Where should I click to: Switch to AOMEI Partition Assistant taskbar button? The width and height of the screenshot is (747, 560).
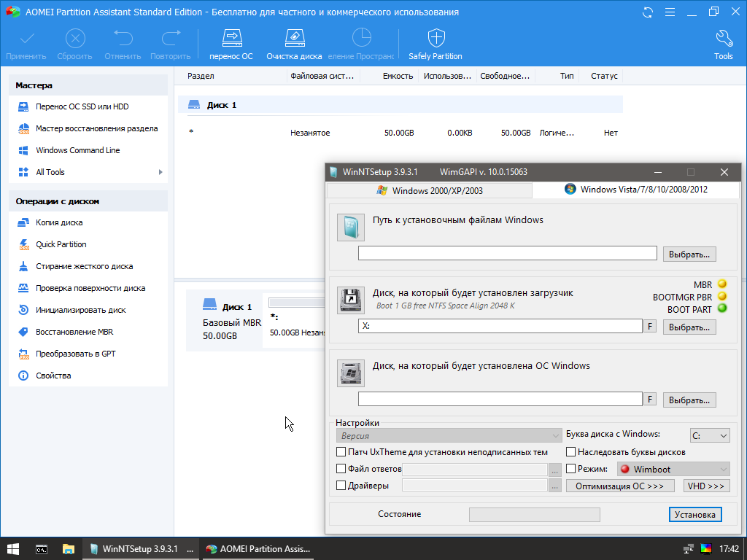258,549
